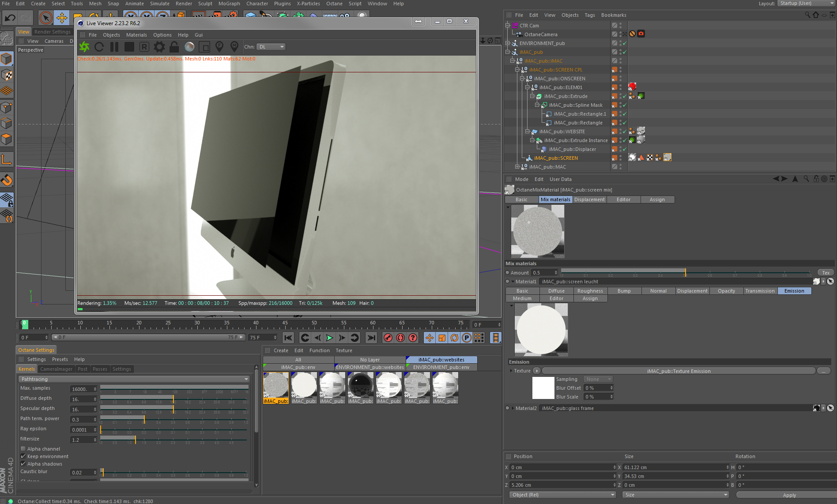
Task: Toggle rotation keyframe recording icon
Action: click(454, 338)
